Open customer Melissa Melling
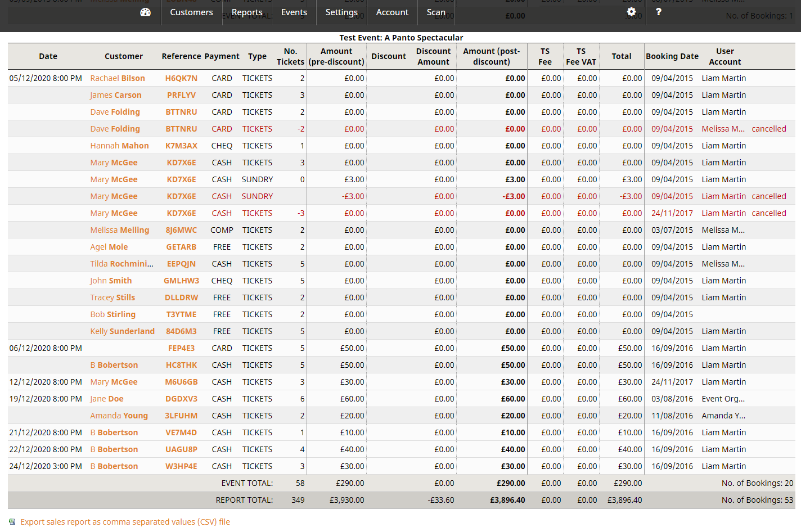Image resolution: width=801 pixels, height=532 pixels. (120, 230)
